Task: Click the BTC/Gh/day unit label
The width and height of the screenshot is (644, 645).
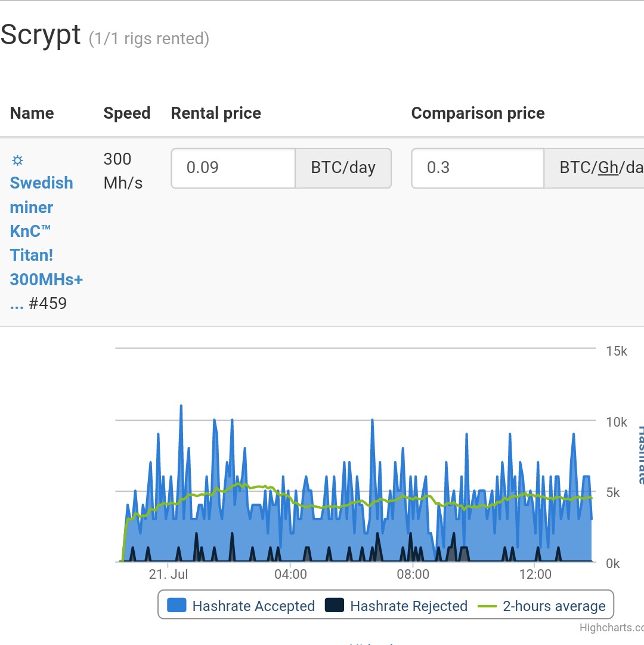Action: pyautogui.click(x=595, y=168)
